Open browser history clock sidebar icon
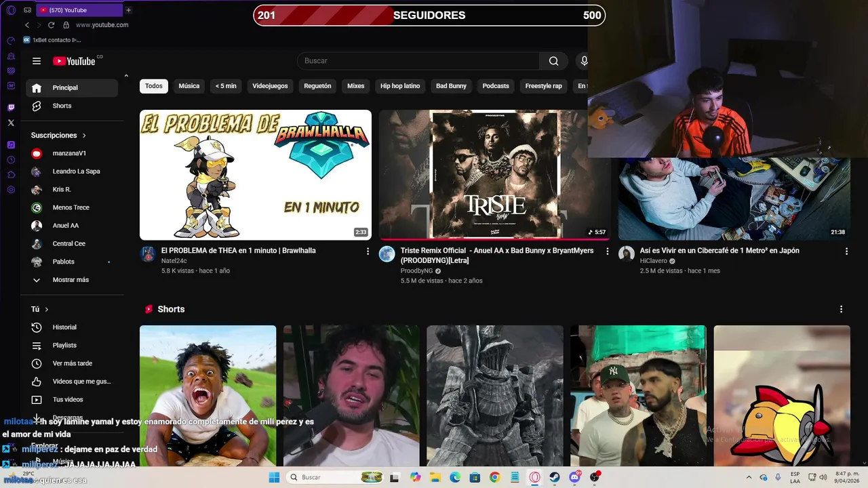Screen dimensions: 868x488 point(11,160)
